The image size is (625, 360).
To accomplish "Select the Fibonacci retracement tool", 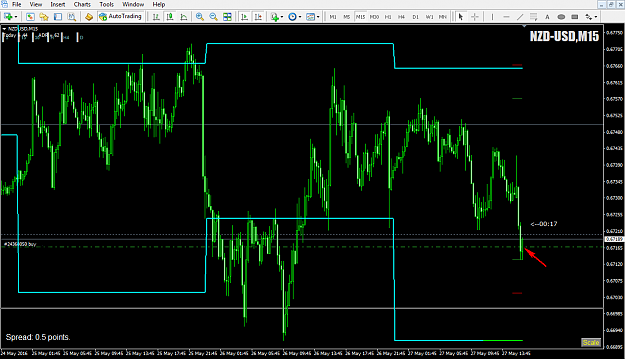I will 534,17.
